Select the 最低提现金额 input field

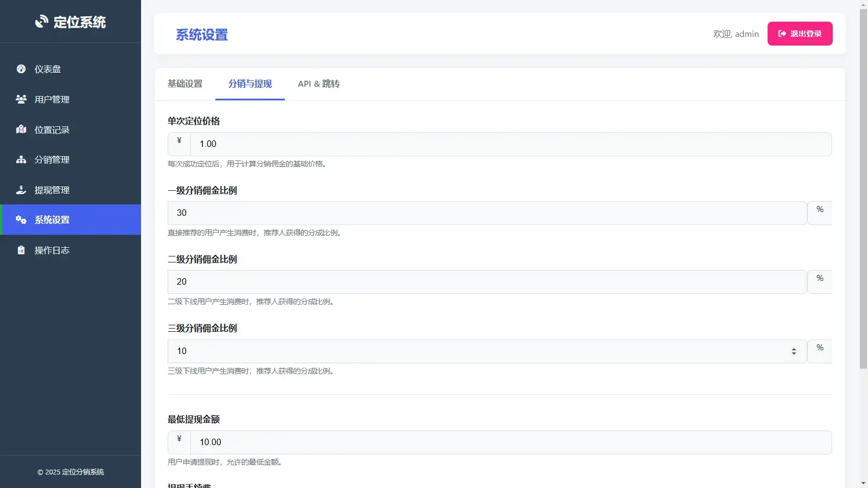pyautogui.click(x=510, y=442)
